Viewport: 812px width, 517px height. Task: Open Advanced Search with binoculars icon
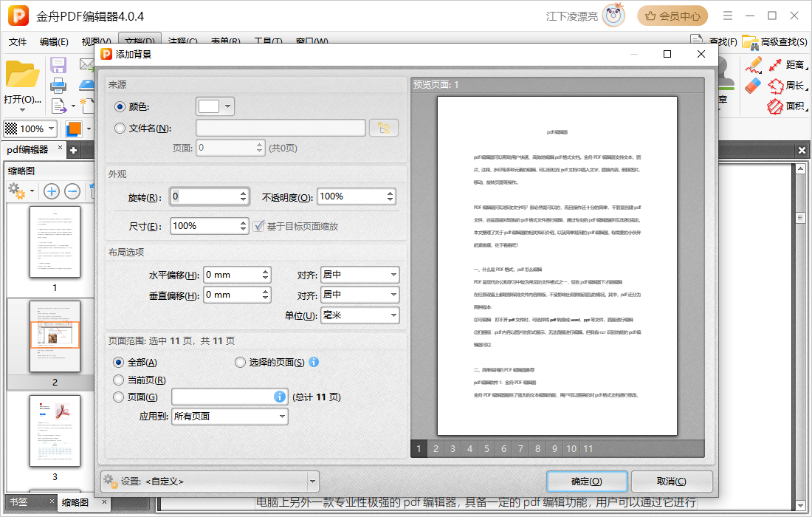774,41
